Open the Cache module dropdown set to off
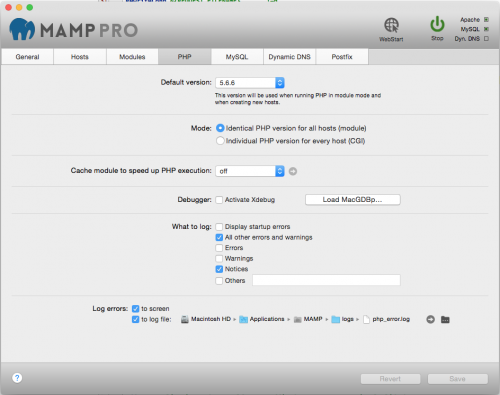The height and width of the screenshot is (395, 500). point(250,171)
